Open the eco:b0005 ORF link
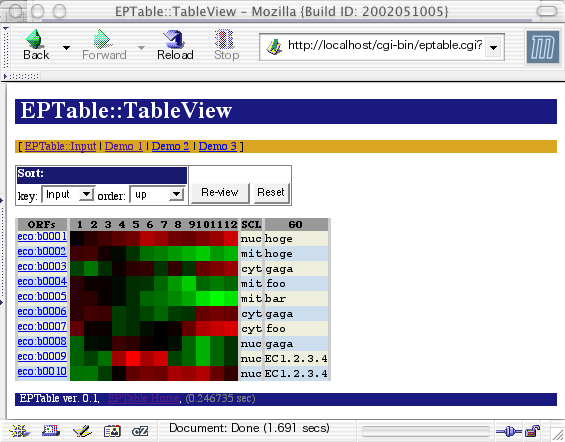 tap(42, 296)
